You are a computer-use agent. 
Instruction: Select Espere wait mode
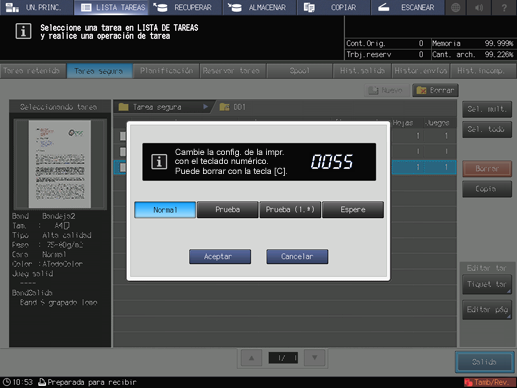click(353, 210)
